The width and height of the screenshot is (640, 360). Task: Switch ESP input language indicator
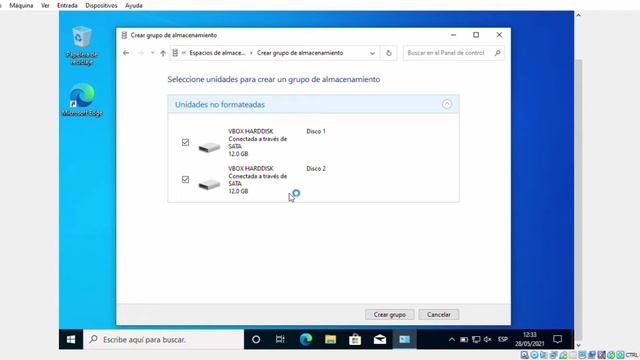tap(503, 339)
